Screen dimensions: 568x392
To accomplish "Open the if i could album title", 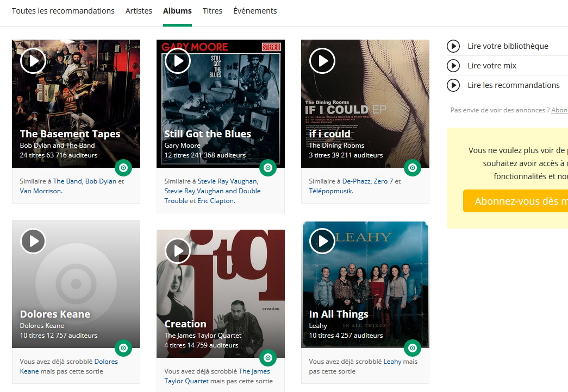I will [329, 134].
